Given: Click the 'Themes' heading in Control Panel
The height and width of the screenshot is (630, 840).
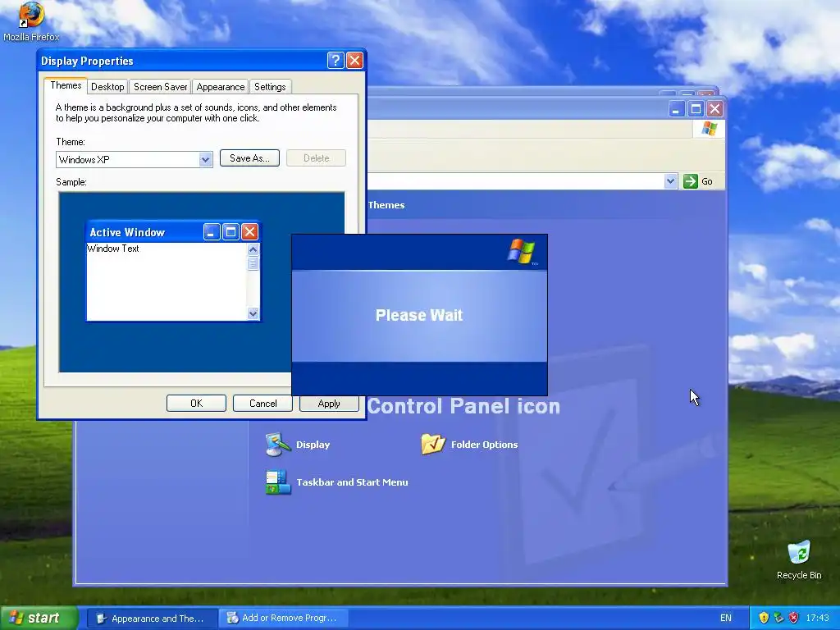Looking at the screenshot, I should [386, 205].
